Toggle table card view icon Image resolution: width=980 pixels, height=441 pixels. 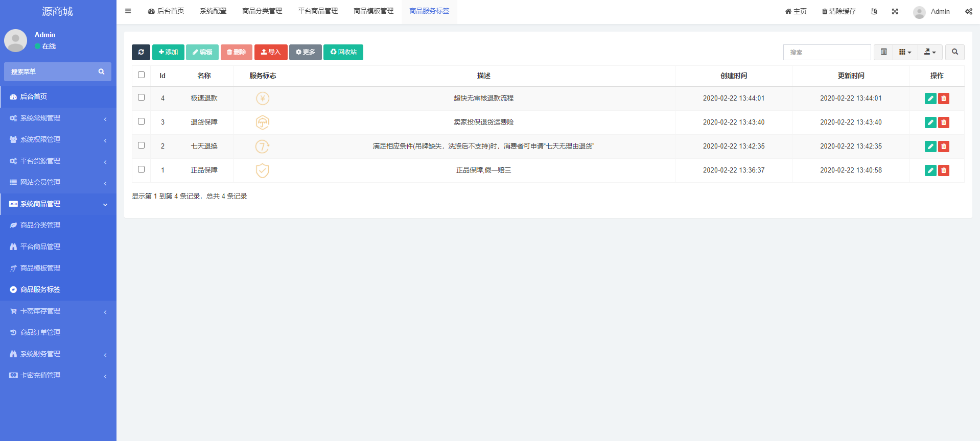click(x=883, y=52)
